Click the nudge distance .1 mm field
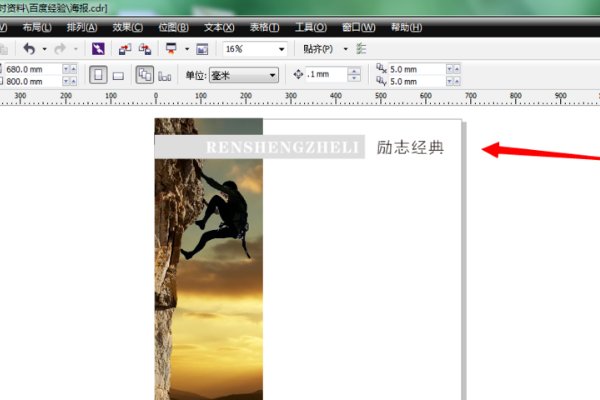The image size is (600, 400). [325, 75]
